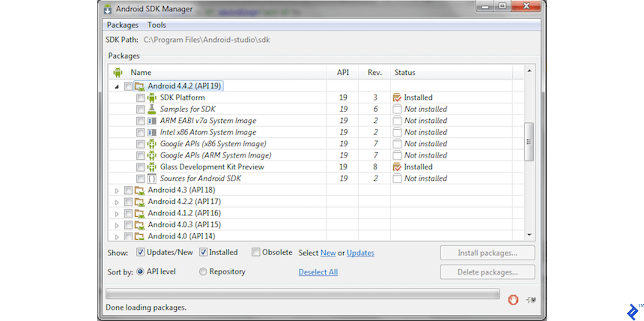
Task: Click Not installed icon for ARM EABI v7a
Action: [x=397, y=121]
